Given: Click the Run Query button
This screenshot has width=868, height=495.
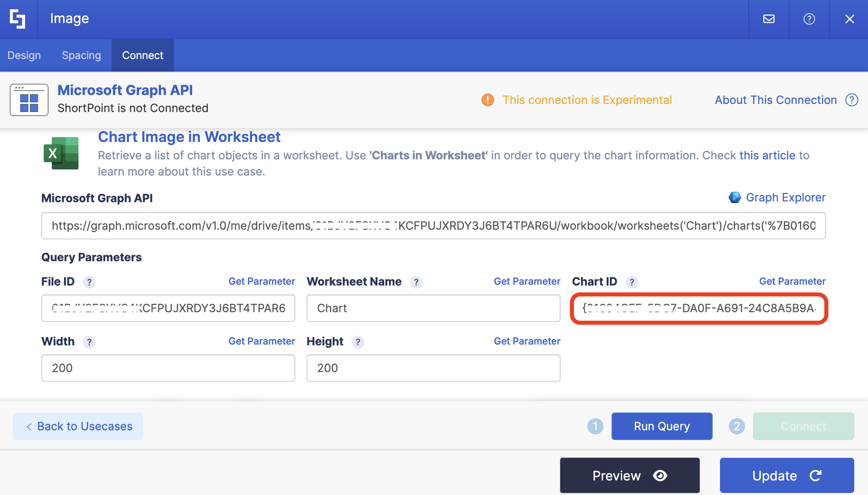Looking at the screenshot, I should coord(662,426).
